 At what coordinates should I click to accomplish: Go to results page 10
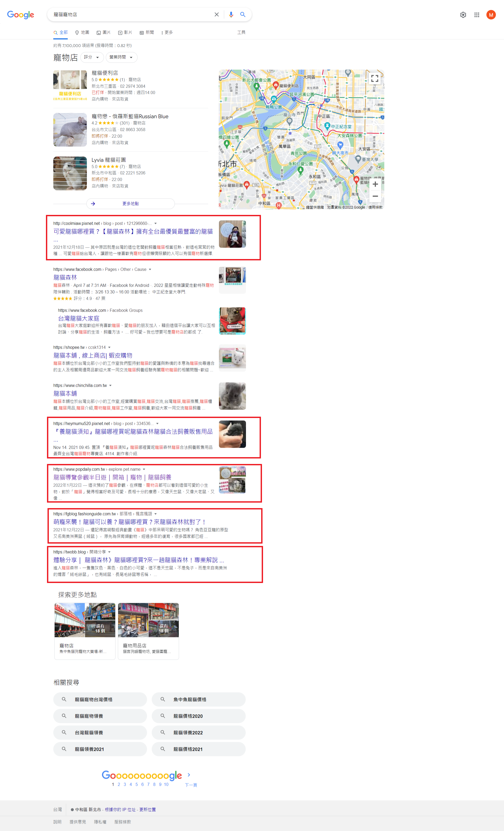pyautogui.click(x=166, y=784)
